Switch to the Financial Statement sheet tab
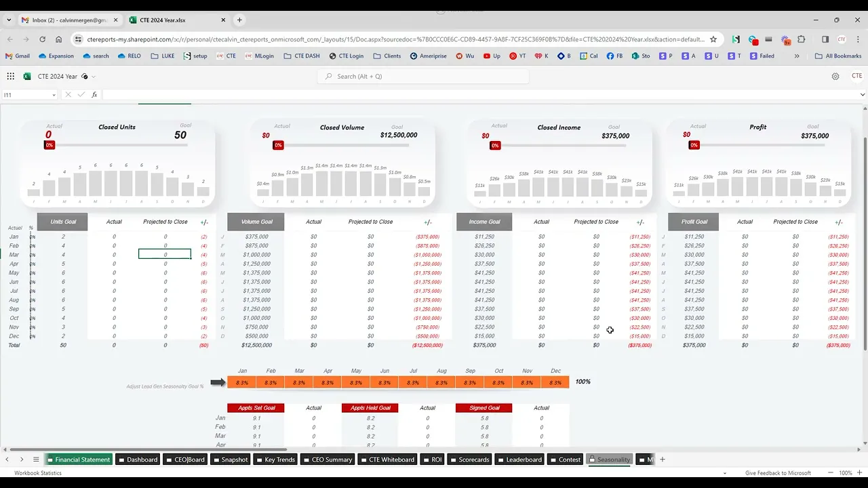 [78, 460]
